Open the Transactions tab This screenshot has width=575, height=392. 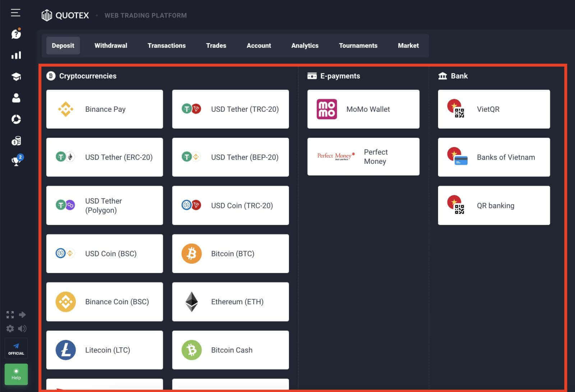(166, 46)
